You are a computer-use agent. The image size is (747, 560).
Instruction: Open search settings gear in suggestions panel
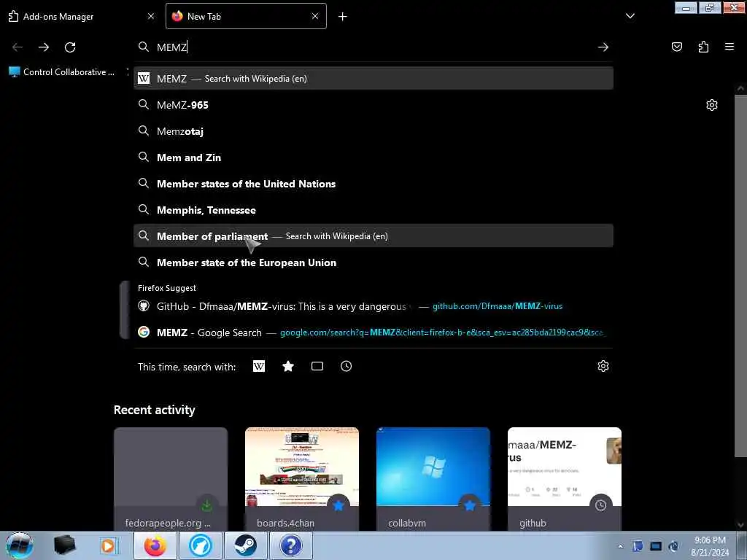(x=603, y=366)
